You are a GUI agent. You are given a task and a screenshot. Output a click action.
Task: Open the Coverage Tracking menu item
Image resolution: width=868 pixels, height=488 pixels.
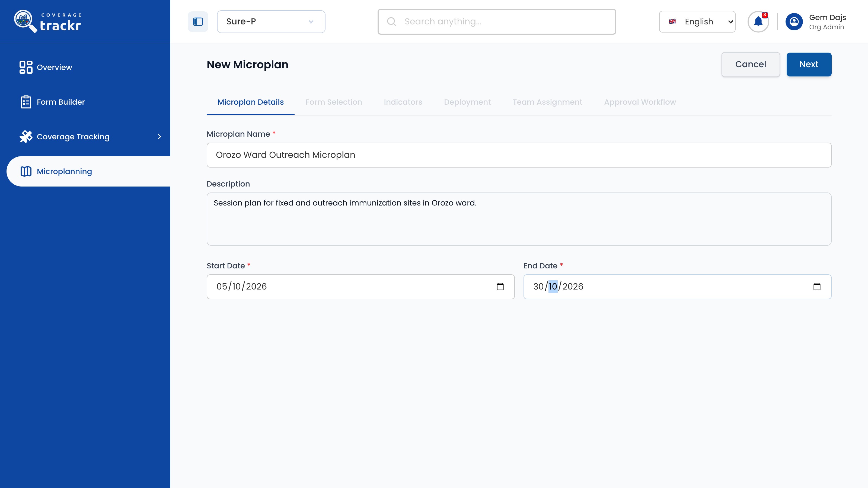(x=73, y=137)
